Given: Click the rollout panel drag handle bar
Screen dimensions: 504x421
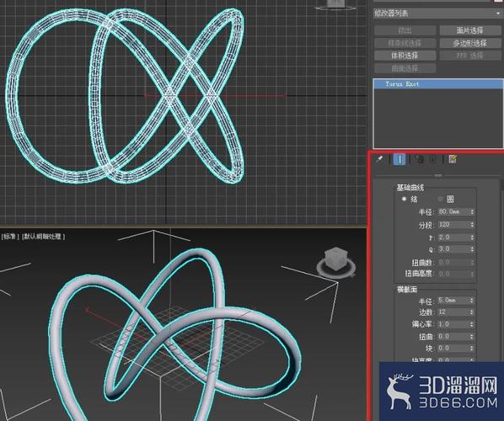Looking at the screenshot, I should [437, 175].
